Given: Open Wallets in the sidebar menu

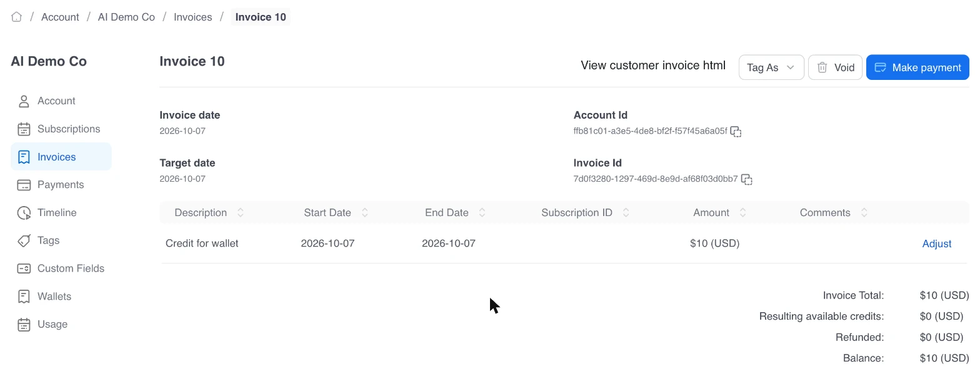Looking at the screenshot, I should [x=61, y=297].
